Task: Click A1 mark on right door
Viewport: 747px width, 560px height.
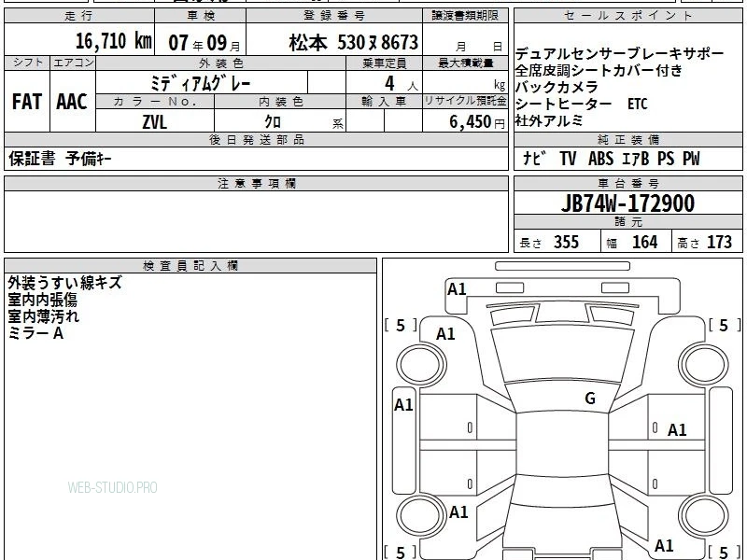Action: 677,430
